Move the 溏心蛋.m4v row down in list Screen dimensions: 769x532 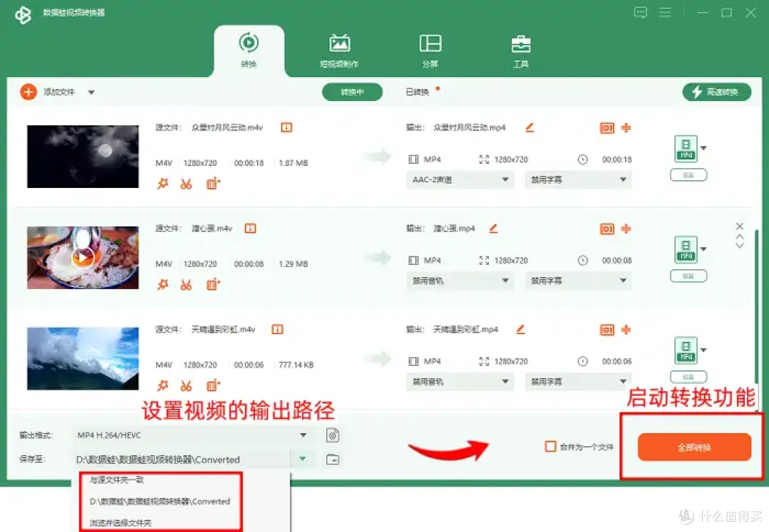(x=740, y=245)
